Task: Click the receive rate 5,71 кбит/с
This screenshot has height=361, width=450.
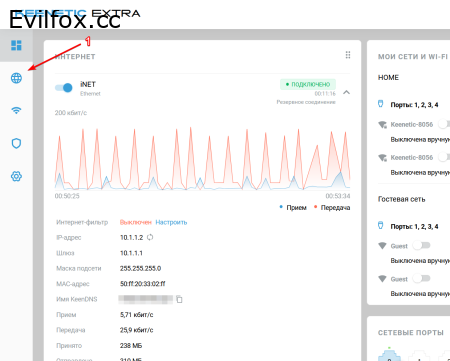Action: pyautogui.click(x=137, y=315)
